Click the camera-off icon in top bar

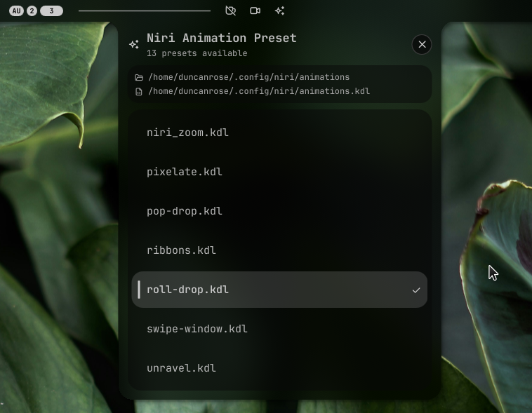click(x=230, y=11)
